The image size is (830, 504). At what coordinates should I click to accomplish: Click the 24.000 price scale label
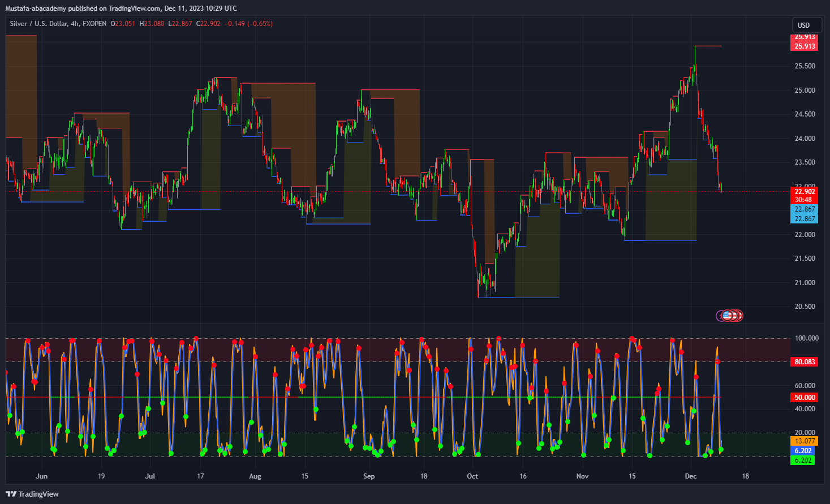[805, 139]
